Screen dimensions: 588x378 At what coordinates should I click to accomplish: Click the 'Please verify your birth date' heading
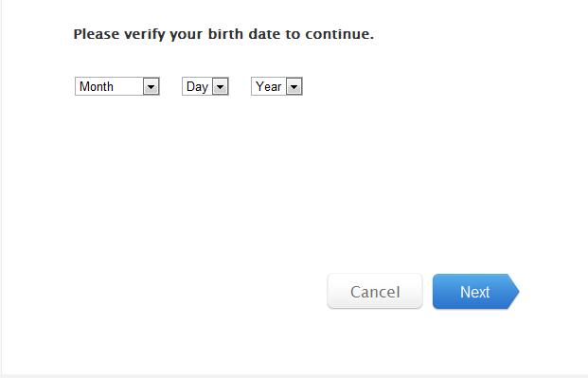click(x=223, y=34)
